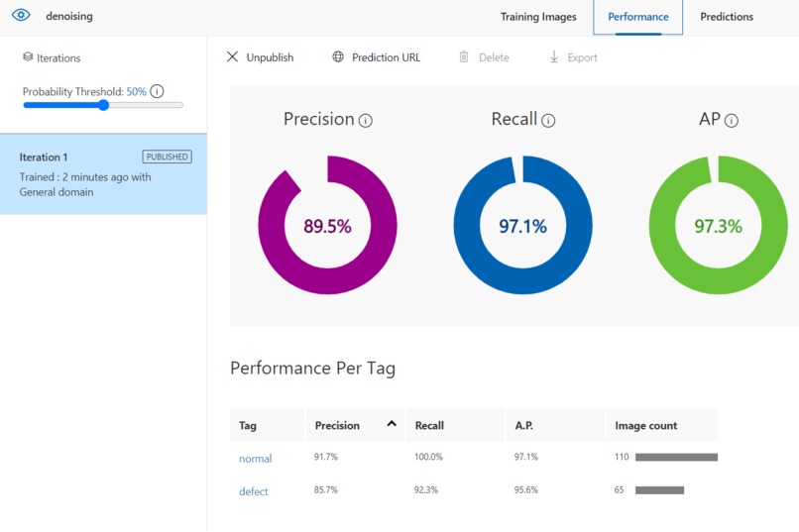Click the Unpublish button label
Screen dimensions: 799x532
click(x=270, y=57)
